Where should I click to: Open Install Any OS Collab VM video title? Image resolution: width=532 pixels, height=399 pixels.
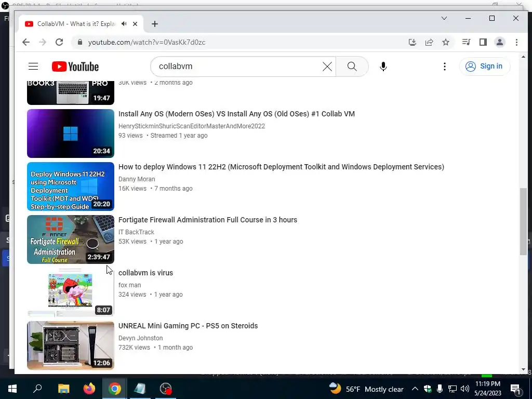(x=236, y=114)
